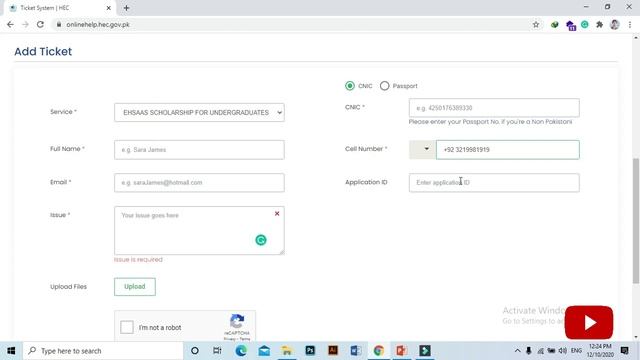Open File Explorer from taskbar
Image resolution: width=640 pixels, height=360 pixels.
tap(287, 351)
